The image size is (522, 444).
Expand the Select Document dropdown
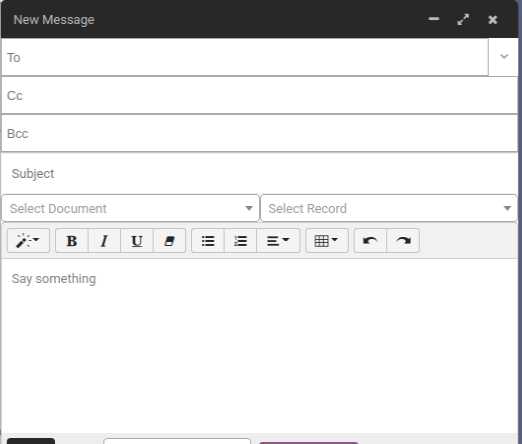[x=131, y=208]
